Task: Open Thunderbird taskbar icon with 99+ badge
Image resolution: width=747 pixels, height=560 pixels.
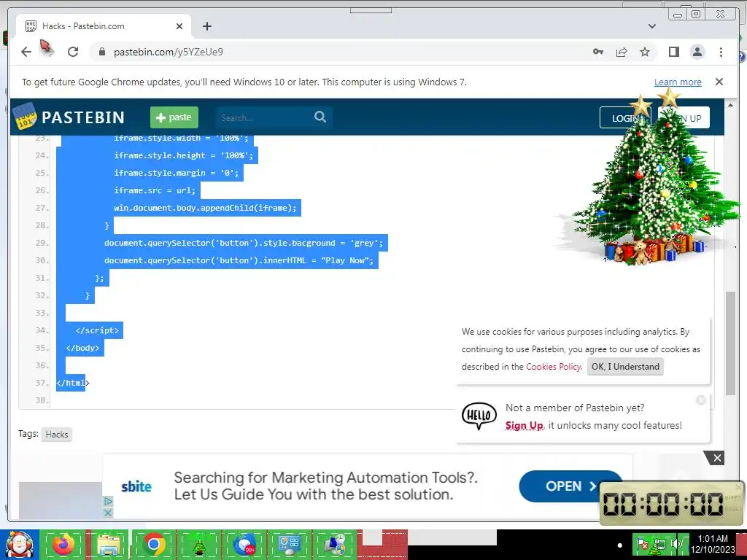Action: (x=245, y=545)
